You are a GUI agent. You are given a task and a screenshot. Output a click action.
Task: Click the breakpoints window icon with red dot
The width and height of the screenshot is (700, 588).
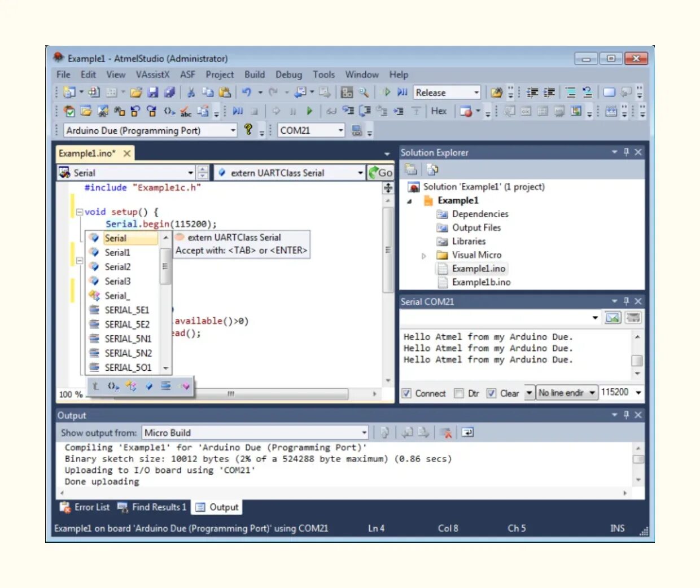(x=466, y=111)
